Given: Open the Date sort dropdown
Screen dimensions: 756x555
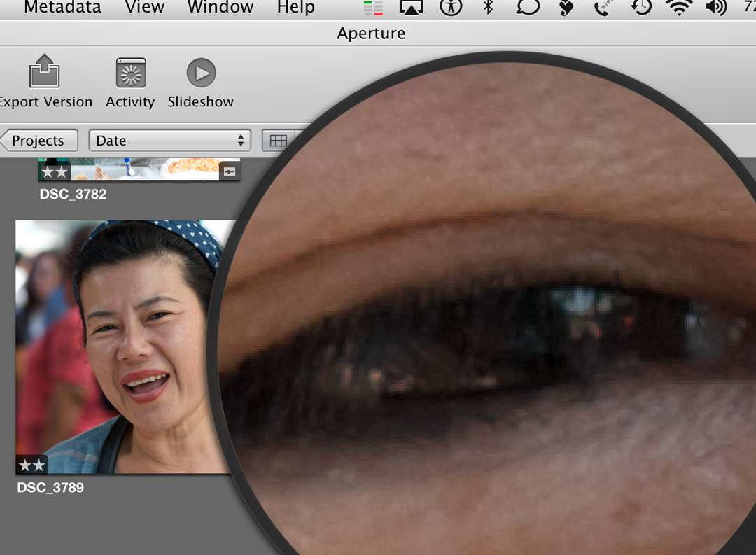Looking at the screenshot, I should pyautogui.click(x=169, y=140).
